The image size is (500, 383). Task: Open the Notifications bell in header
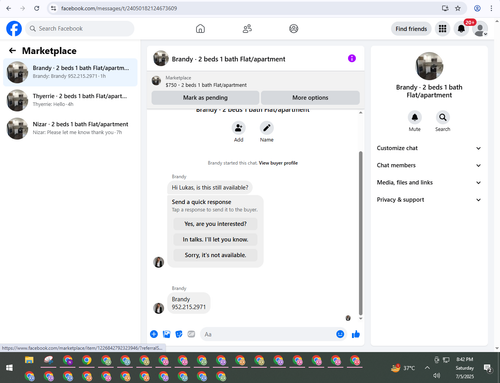[x=461, y=29]
